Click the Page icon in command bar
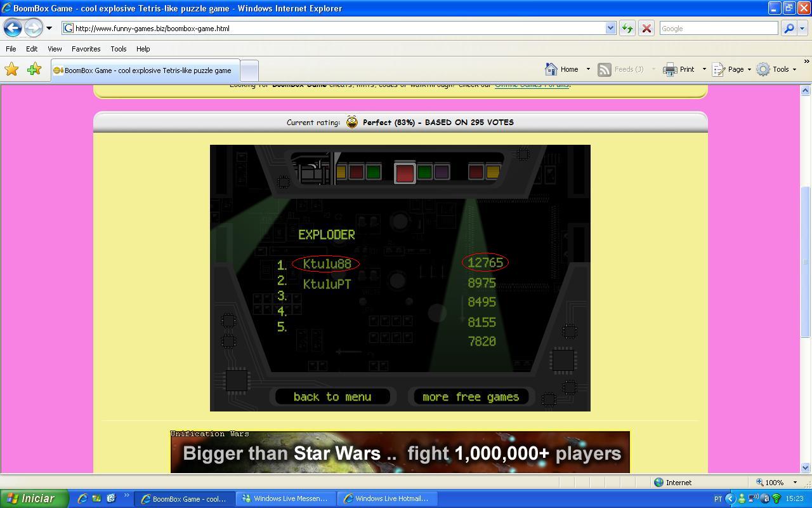Viewport: 812px width, 508px height. coord(718,69)
